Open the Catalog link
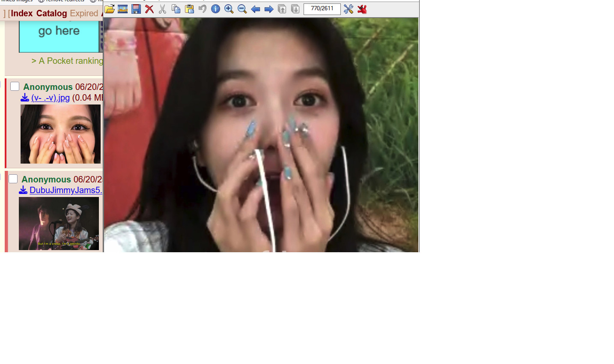Image resolution: width=614 pixels, height=364 pixels. pos(51,13)
